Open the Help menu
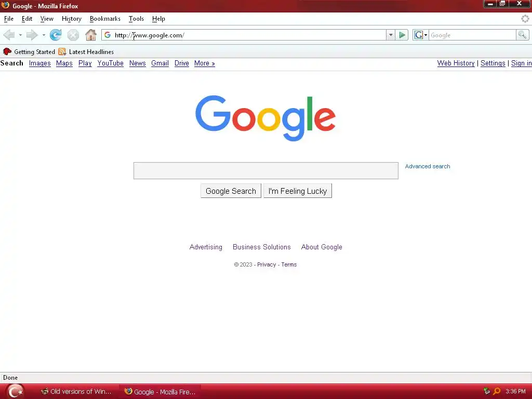 [158, 19]
